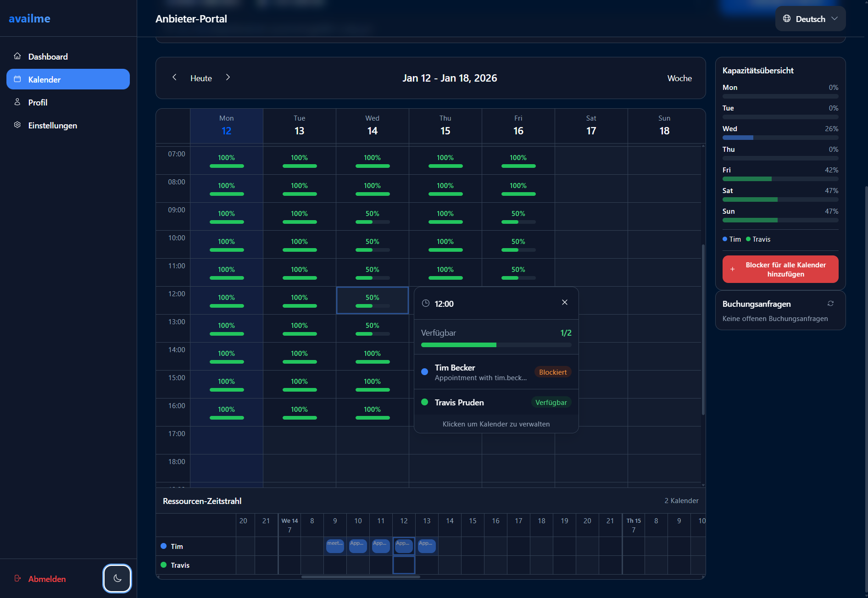
Task: Click the clock icon in the 12:00 popup
Action: [x=426, y=303]
